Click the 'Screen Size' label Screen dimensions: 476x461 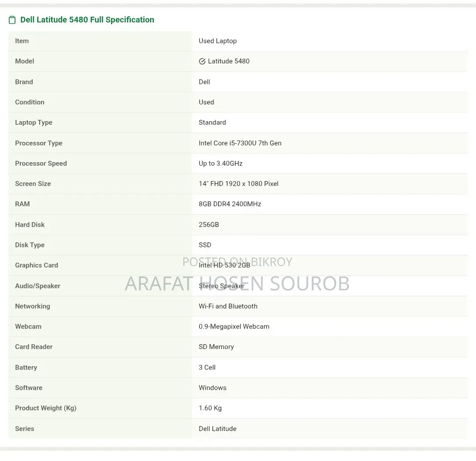pyautogui.click(x=33, y=184)
